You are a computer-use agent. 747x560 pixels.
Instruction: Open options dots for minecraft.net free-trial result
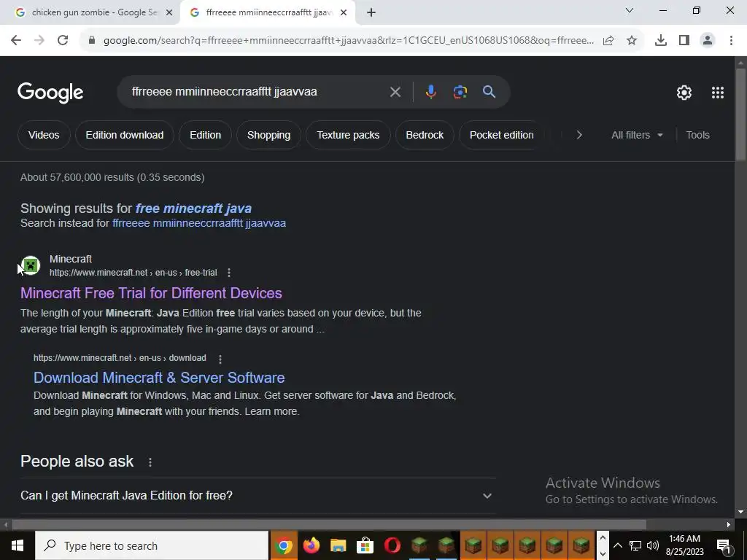pyautogui.click(x=229, y=273)
